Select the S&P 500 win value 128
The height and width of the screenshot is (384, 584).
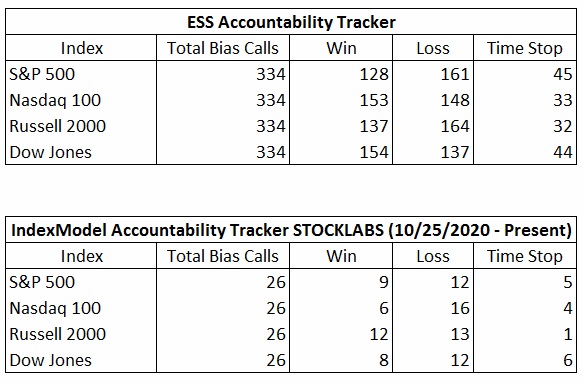pyautogui.click(x=374, y=74)
